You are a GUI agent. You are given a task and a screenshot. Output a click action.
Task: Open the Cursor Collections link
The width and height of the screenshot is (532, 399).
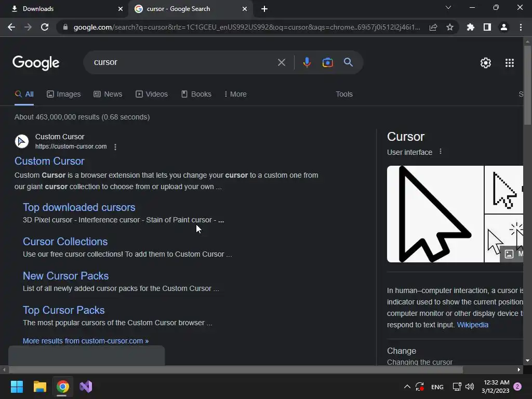pos(65,242)
